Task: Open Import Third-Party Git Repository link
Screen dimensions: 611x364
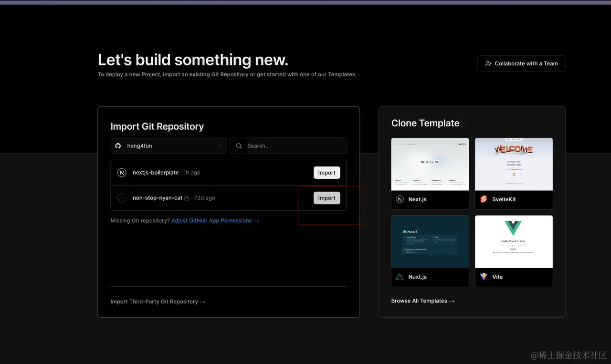Action: (158, 302)
